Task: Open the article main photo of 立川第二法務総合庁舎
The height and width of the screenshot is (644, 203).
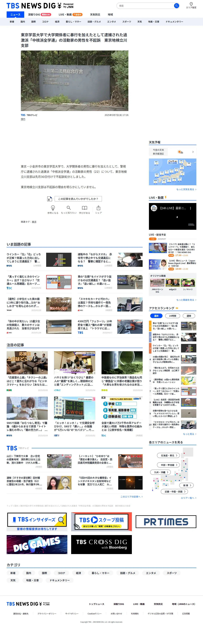Action: 74,81
